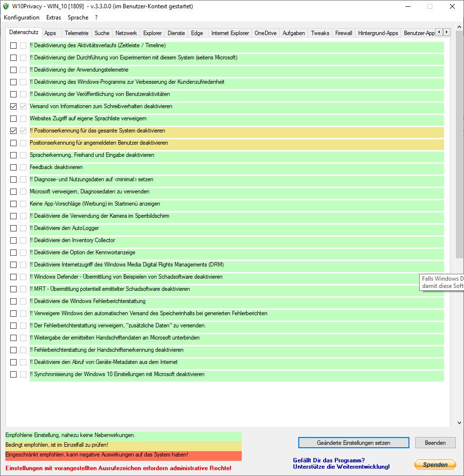Click 'Der Fehlerberichterstattung verweigern, zusätzliche Daten' text

click(118, 325)
